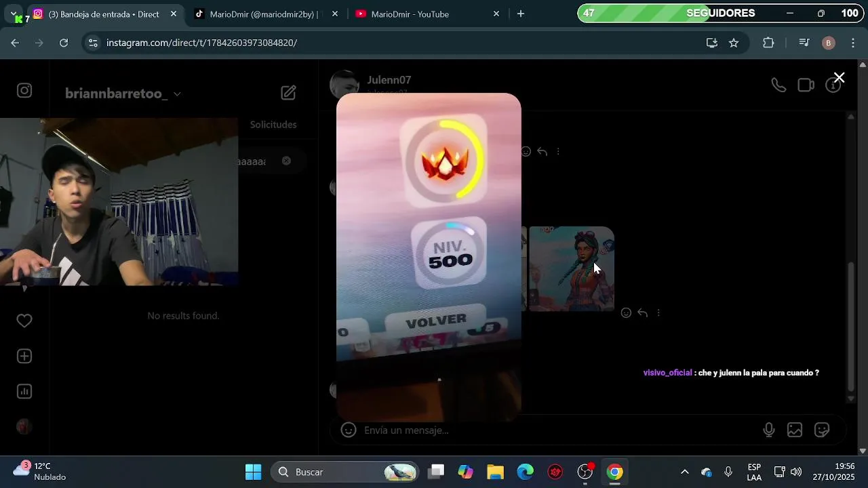Open the dashboard chart icon in sidebar

point(24,391)
